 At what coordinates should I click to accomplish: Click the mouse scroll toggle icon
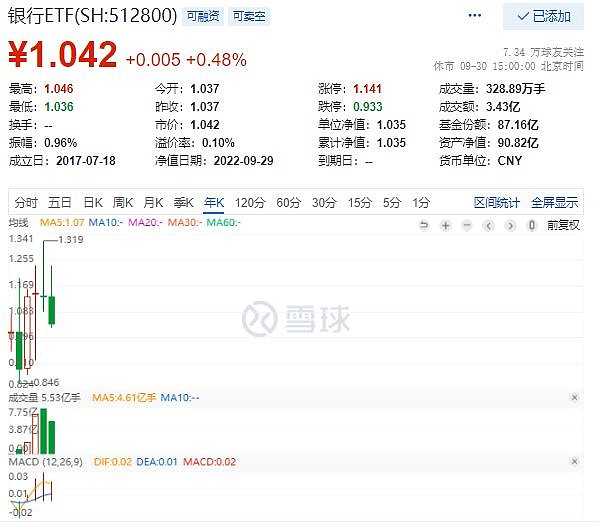531,225
